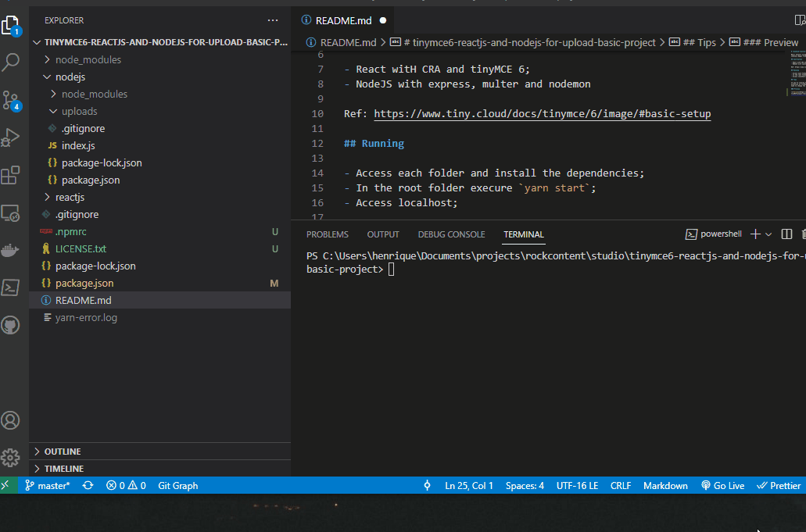This screenshot has width=806, height=532.
Task: Open the Extensions view icon
Action: pos(10,175)
